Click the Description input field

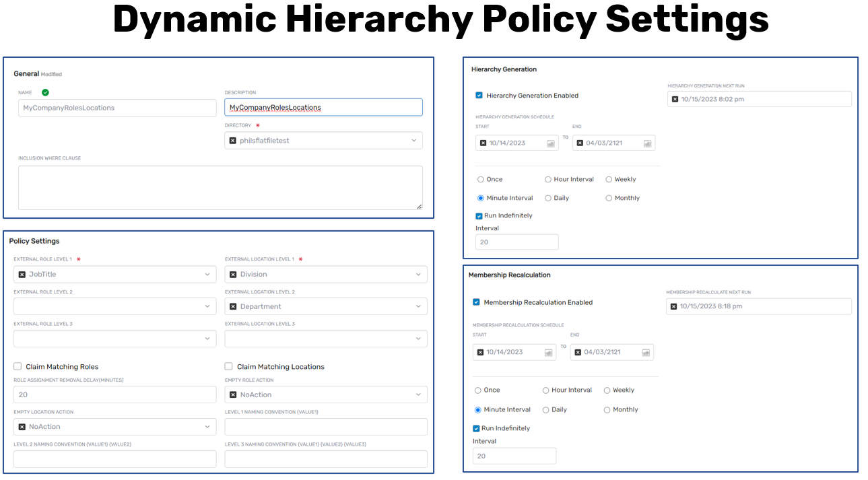tap(323, 107)
